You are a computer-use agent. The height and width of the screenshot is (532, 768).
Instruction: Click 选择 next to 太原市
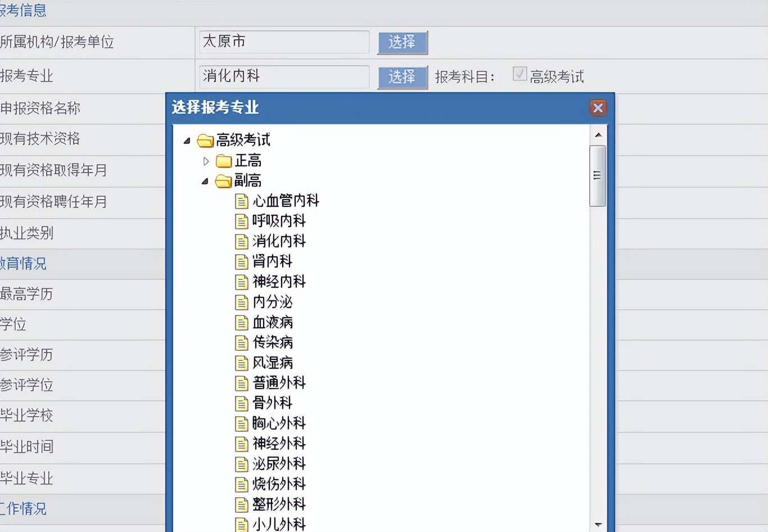401,42
